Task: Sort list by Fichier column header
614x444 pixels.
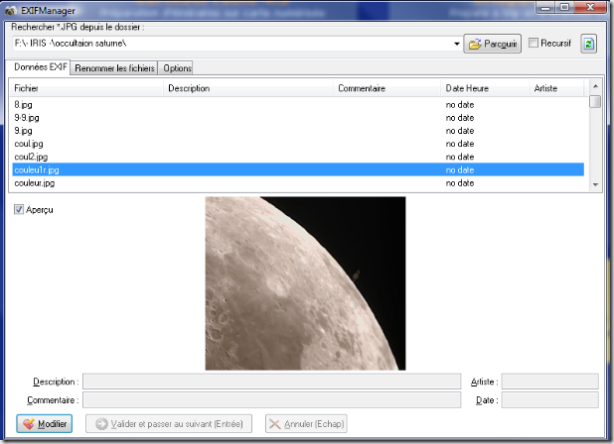Action: pyautogui.click(x=87, y=89)
